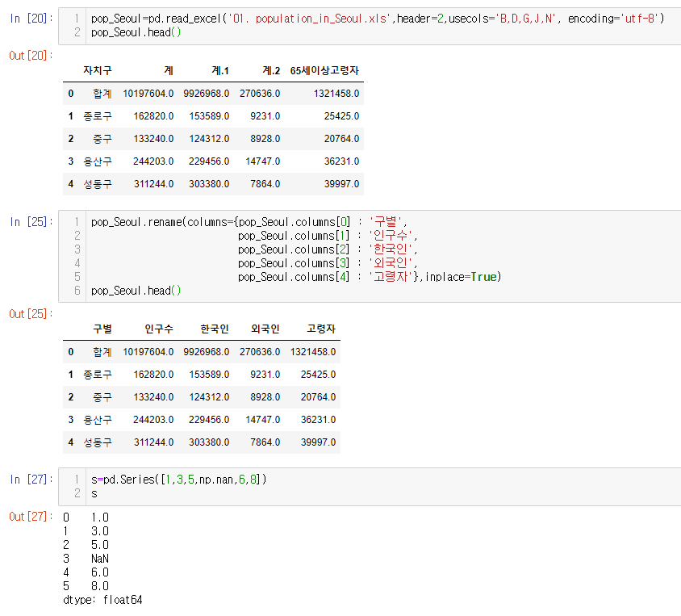Click the 한국인 column header
This screenshot has height=616, width=681.
pos(215,329)
